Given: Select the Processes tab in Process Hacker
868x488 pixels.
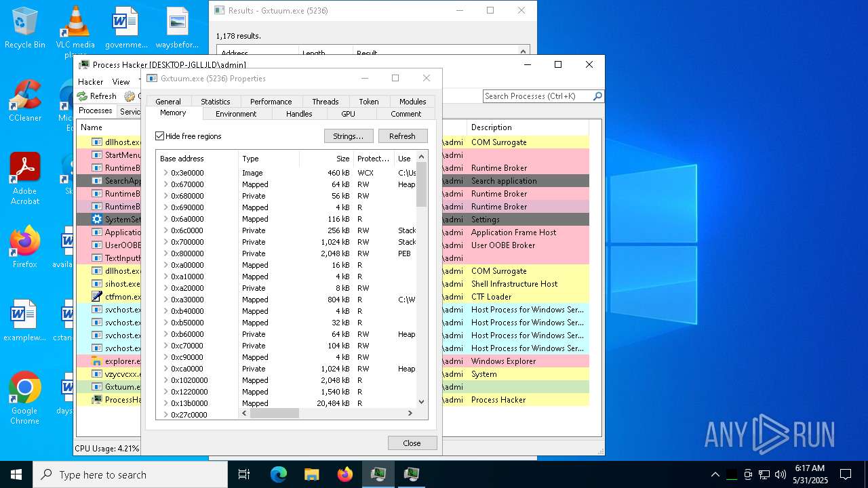Looking at the screenshot, I should tap(96, 111).
